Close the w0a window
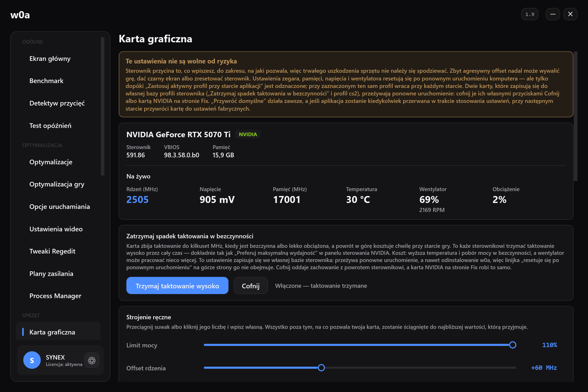This screenshot has height=392, width=588. point(570,14)
